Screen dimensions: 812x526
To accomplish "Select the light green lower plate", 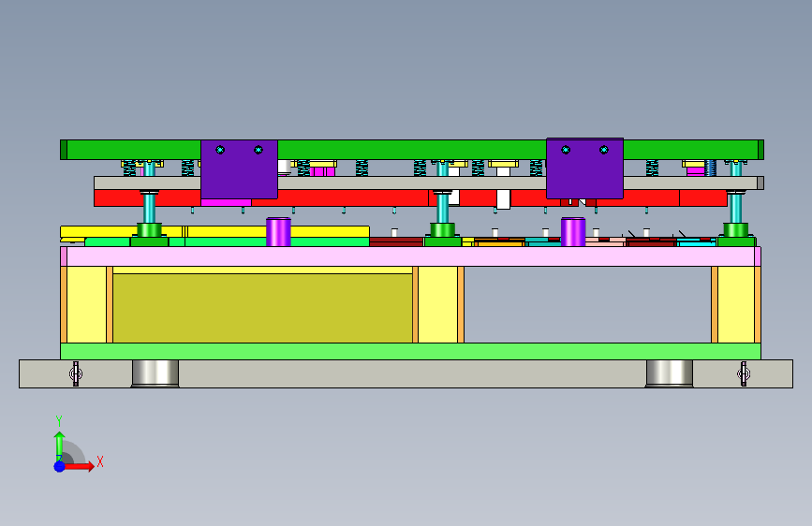I will [x=410, y=351].
